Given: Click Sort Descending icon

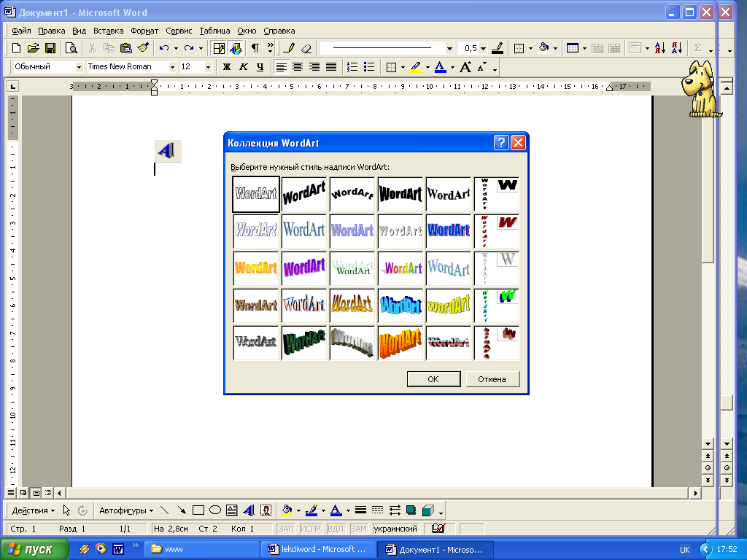Looking at the screenshot, I should coord(677,48).
